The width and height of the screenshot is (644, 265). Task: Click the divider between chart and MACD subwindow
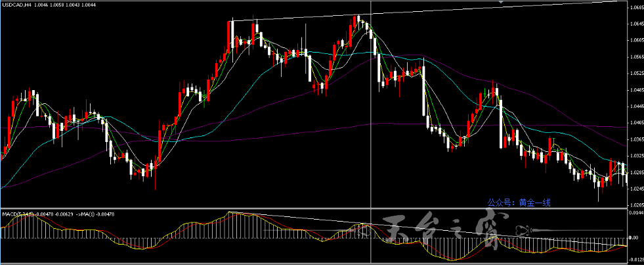314,208
